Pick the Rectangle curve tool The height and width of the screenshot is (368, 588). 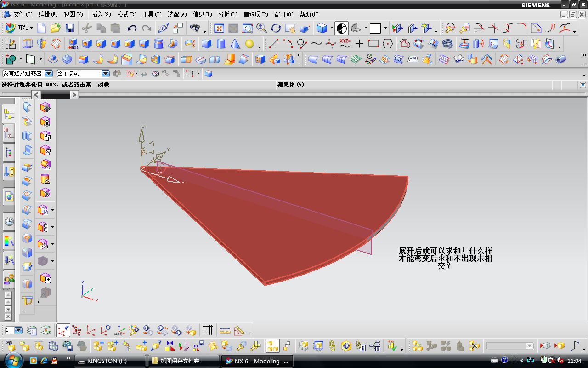(373, 44)
